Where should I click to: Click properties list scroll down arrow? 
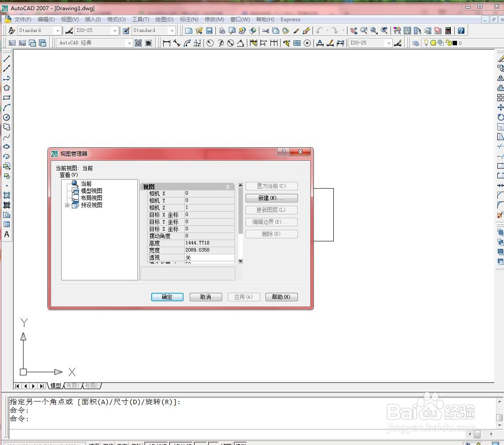pos(240,261)
